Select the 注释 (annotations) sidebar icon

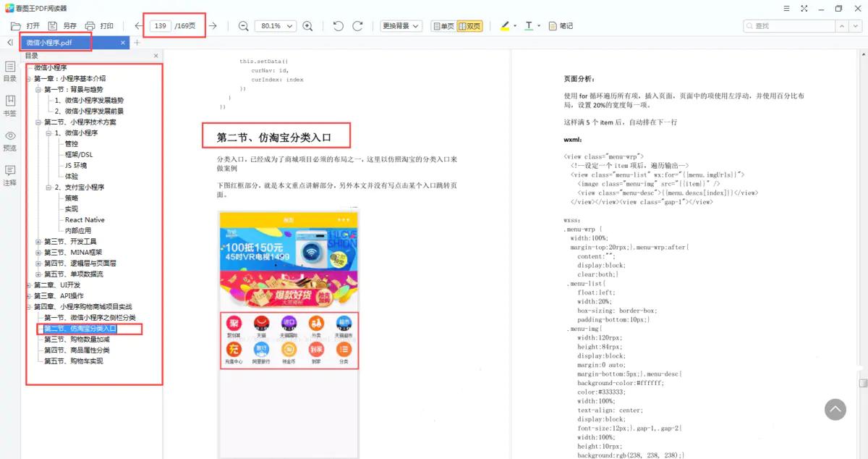click(9, 169)
